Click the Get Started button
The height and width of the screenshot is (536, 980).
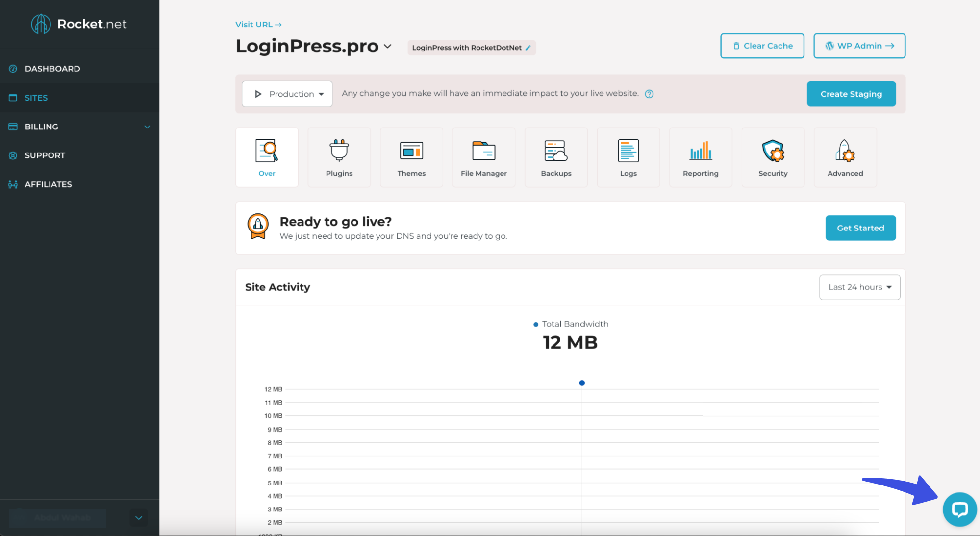(860, 228)
